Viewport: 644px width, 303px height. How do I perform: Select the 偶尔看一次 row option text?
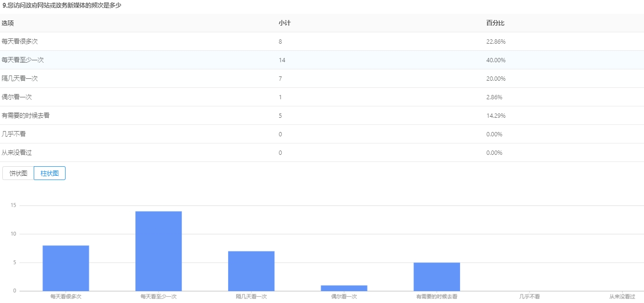[x=17, y=97]
